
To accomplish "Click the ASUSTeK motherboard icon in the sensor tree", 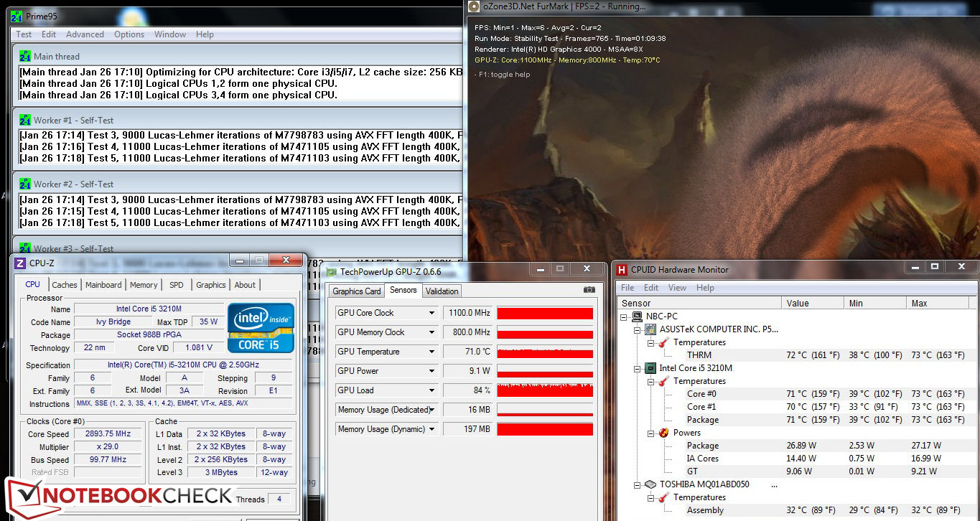I will pyautogui.click(x=650, y=329).
